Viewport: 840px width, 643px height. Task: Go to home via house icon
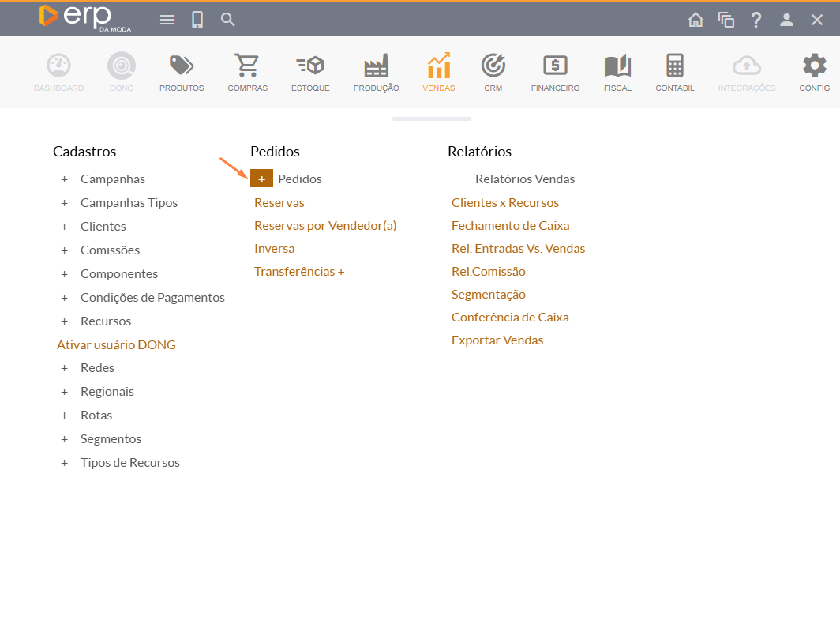(x=696, y=20)
